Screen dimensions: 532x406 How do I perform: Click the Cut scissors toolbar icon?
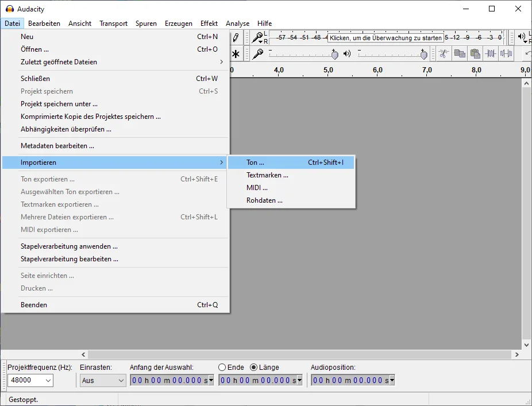tap(444, 54)
